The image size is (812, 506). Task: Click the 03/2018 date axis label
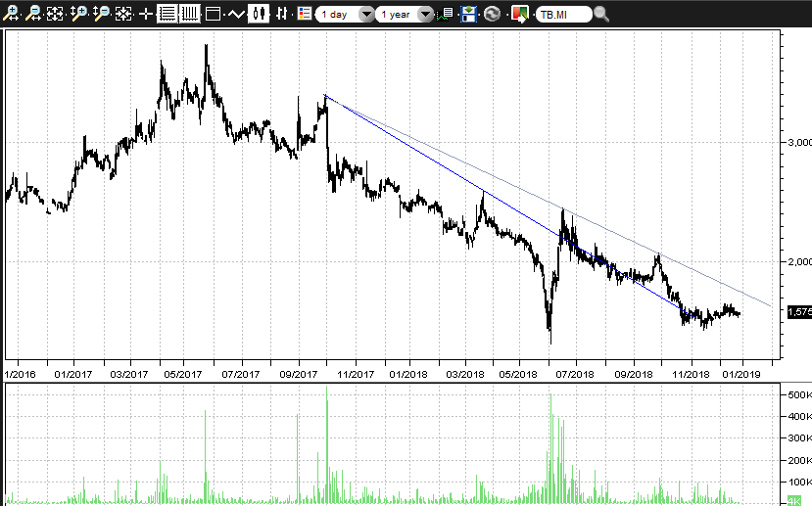click(x=465, y=374)
